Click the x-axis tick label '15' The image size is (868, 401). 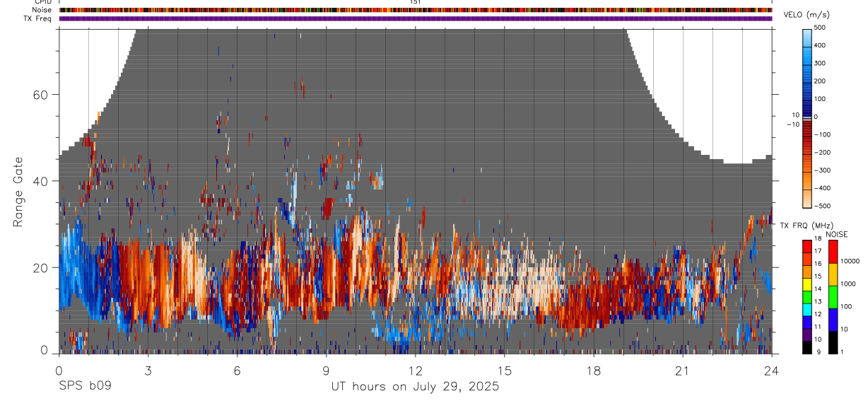pos(504,371)
